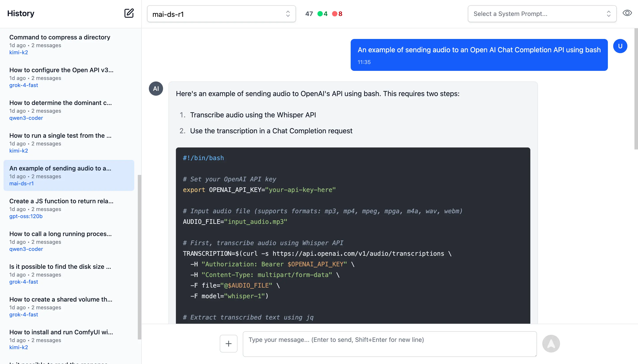Viewport: 638px width, 364px height.
Task: Click the plus attachment button
Action: 228,343
